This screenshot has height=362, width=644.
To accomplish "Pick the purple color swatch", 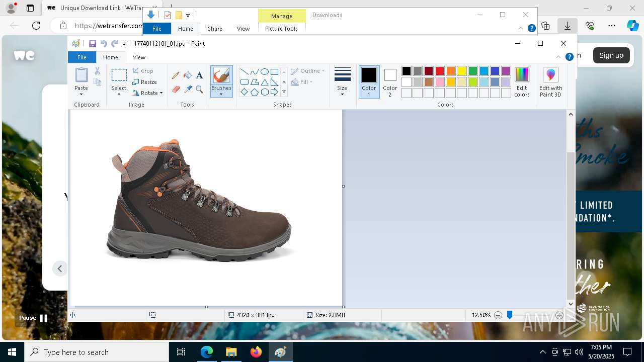I will [506, 71].
